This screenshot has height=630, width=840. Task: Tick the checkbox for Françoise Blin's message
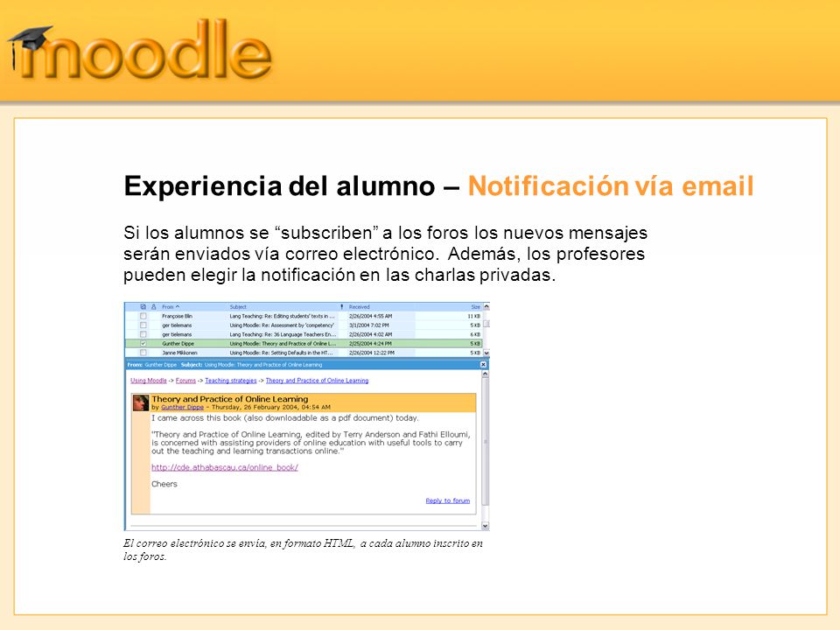pyautogui.click(x=143, y=316)
